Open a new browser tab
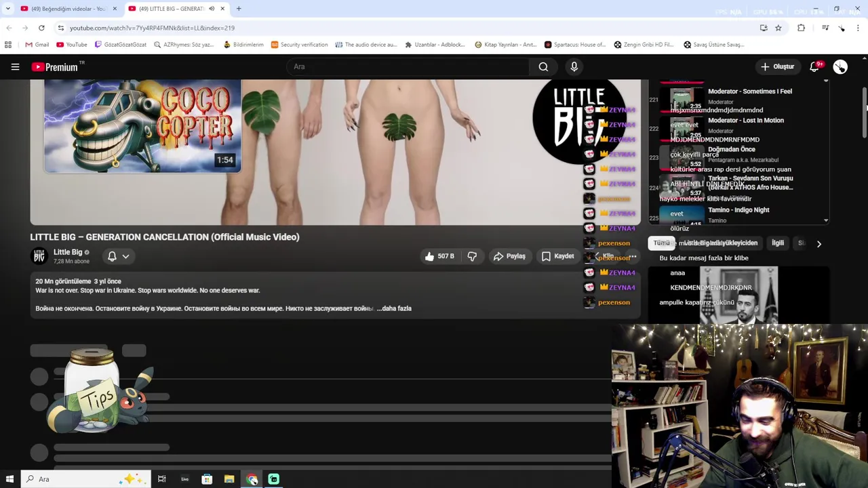 pyautogui.click(x=239, y=9)
